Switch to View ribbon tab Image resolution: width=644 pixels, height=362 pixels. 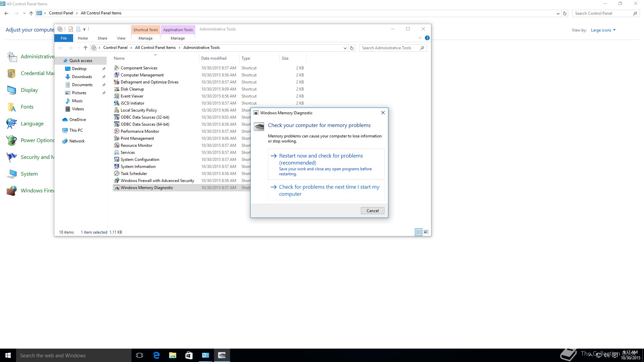tap(121, 38)
